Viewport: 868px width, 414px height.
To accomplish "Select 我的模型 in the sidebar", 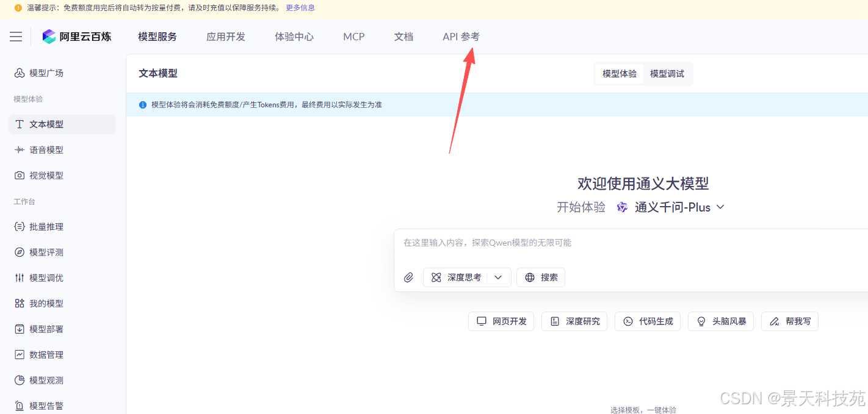I will point(62,304).
